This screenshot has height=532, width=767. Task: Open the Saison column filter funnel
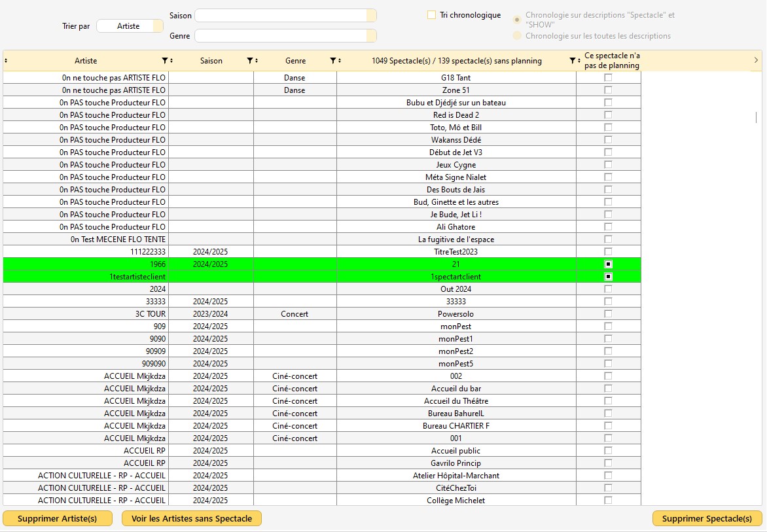(x=249, y=61)
